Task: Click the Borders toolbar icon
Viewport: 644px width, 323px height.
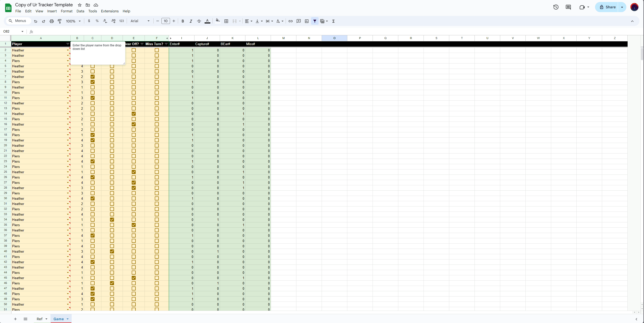Action: 226,21
